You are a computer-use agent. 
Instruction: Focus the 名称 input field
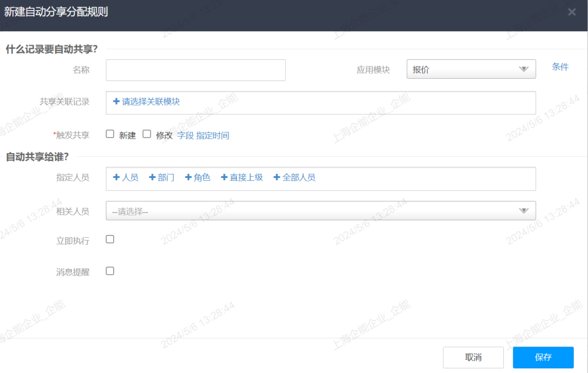(195, 70)
